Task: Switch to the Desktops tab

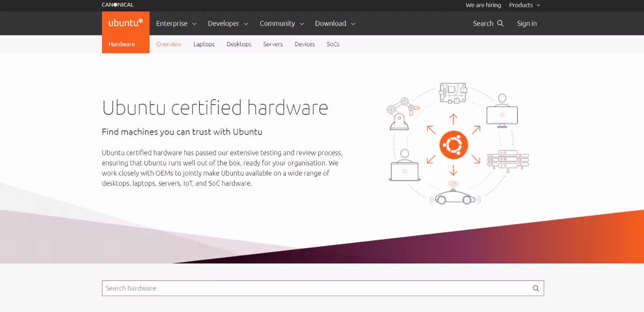Action: (239, 44)
